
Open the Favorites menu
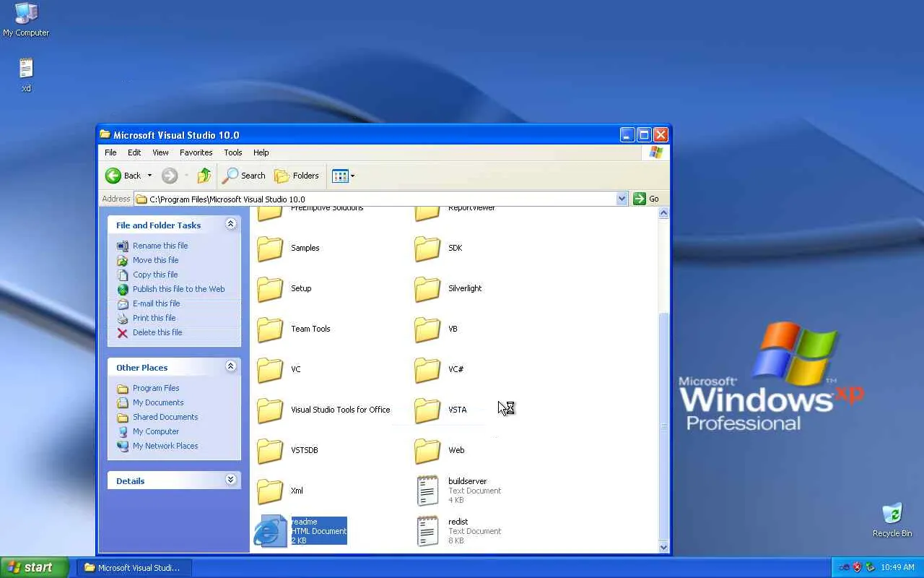196,152
